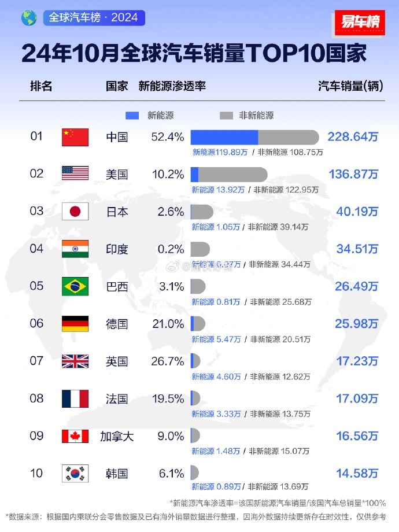Click the France flag icon
This screenshot has width=399, height=532.
pyautogui.click(x=75, y=398)
